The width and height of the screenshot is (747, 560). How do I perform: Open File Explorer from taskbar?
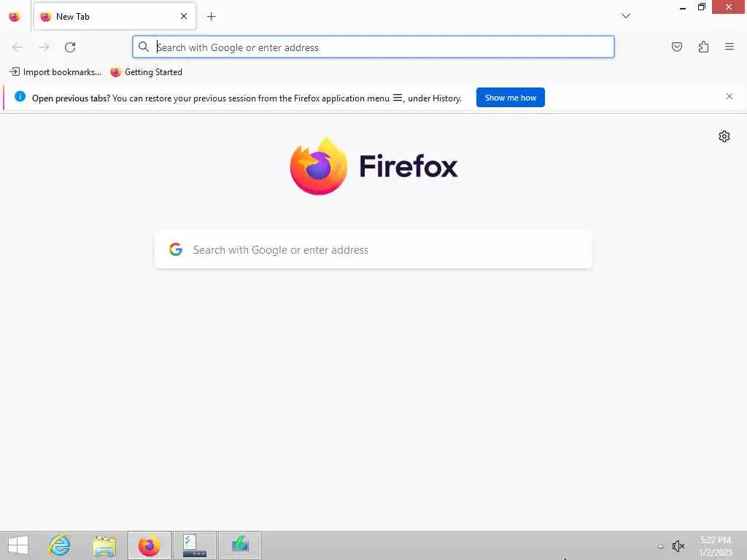pyautogui.click(x=104, y=545)
